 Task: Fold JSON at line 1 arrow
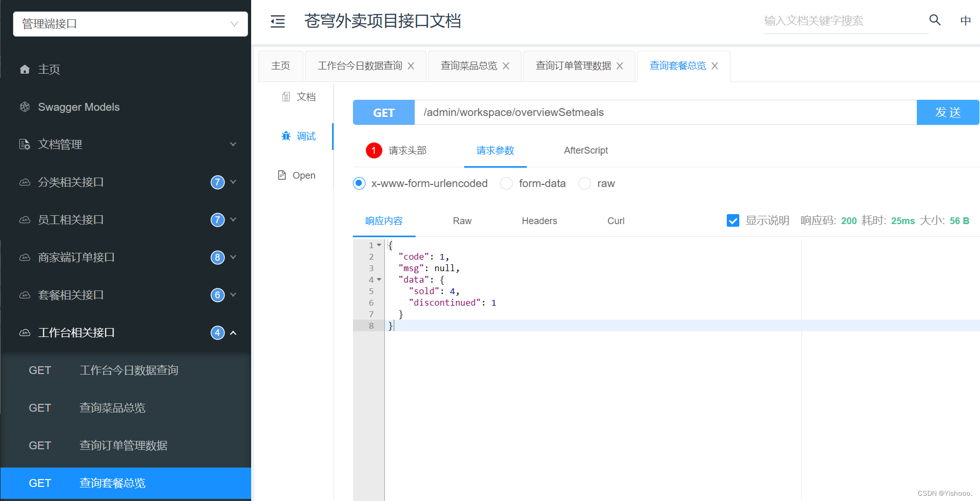point(379,245)
